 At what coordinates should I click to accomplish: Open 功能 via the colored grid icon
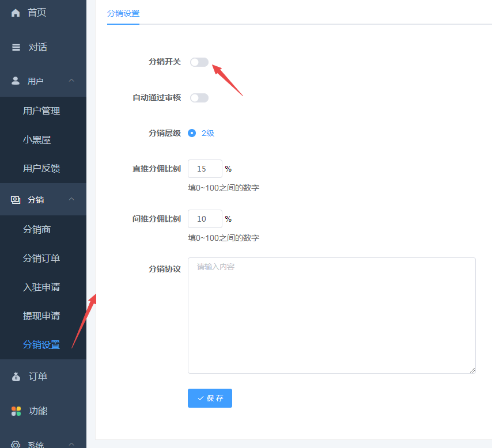(15, 411)
